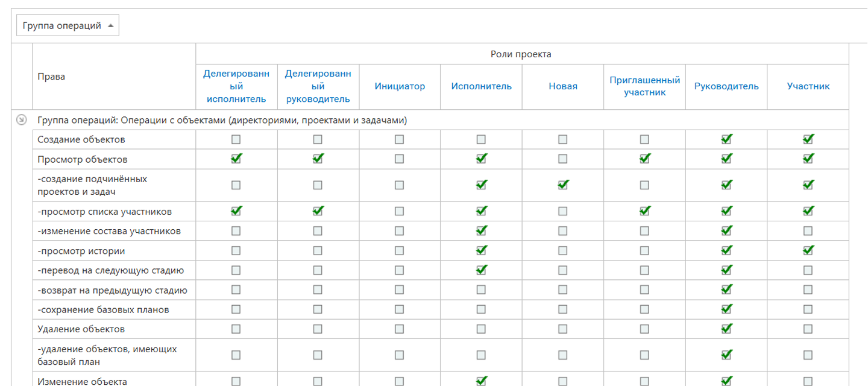Viewport: 868px width, 386px height.
Task: Select the 'Новая' role header
Action: 562,86
